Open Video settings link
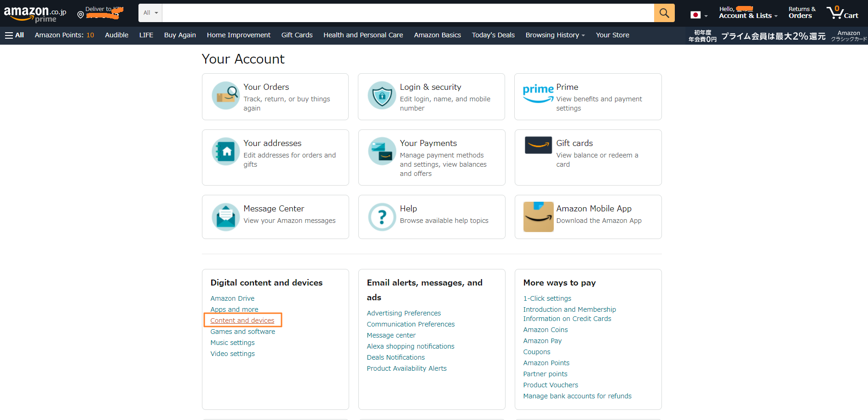The width and height of the screenshot is (868, 420). coord(232,354)
